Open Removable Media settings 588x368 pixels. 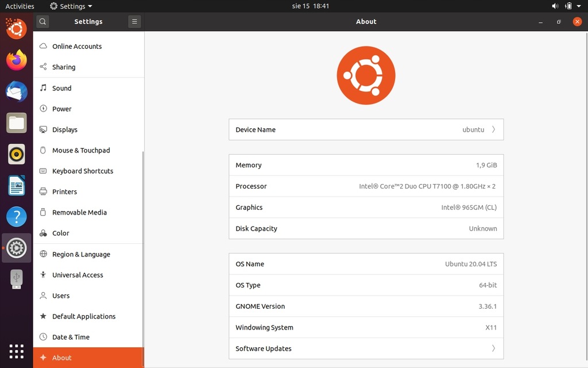[x=88, y=212]
